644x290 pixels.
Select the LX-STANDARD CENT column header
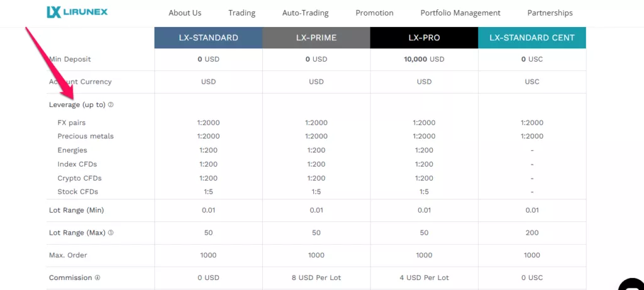pos(532,38)
